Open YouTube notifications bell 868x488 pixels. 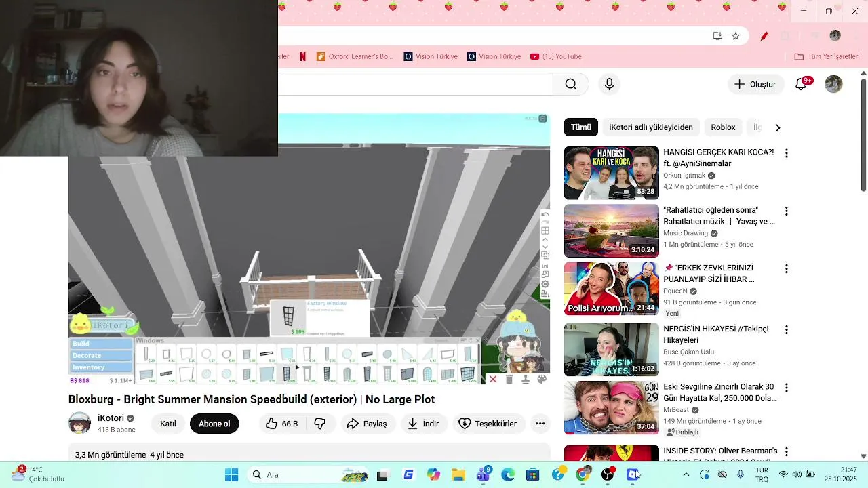point(801,84)
